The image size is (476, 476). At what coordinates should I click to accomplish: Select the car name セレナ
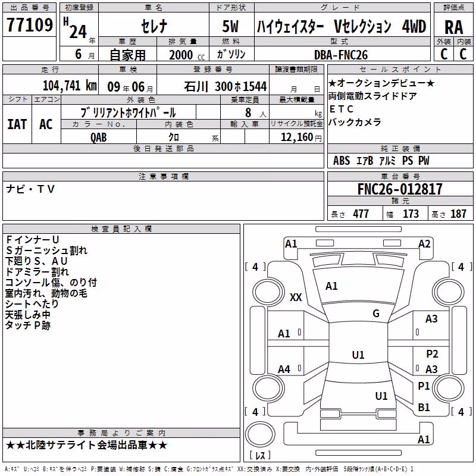point(154,26)
